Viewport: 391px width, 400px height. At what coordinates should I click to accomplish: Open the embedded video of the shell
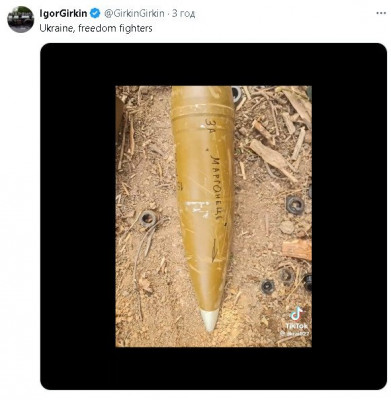coord(214,216)
